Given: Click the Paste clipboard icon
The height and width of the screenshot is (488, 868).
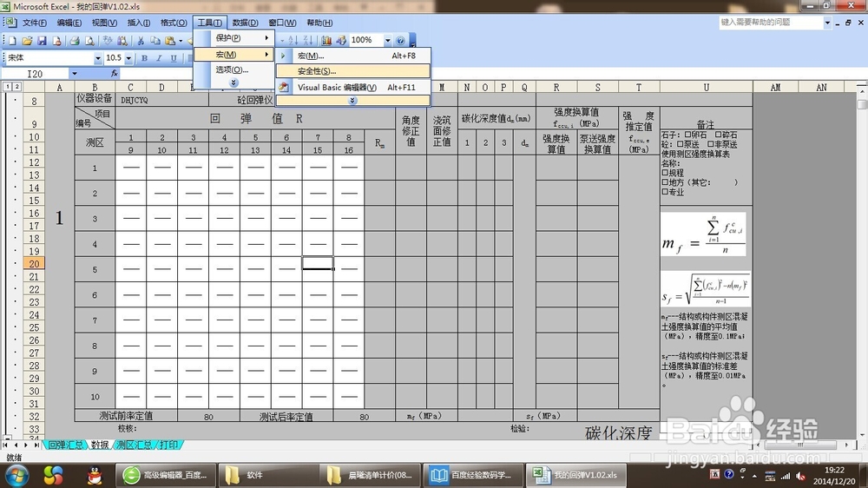Looking at the screenshot, I should point(170,41).
